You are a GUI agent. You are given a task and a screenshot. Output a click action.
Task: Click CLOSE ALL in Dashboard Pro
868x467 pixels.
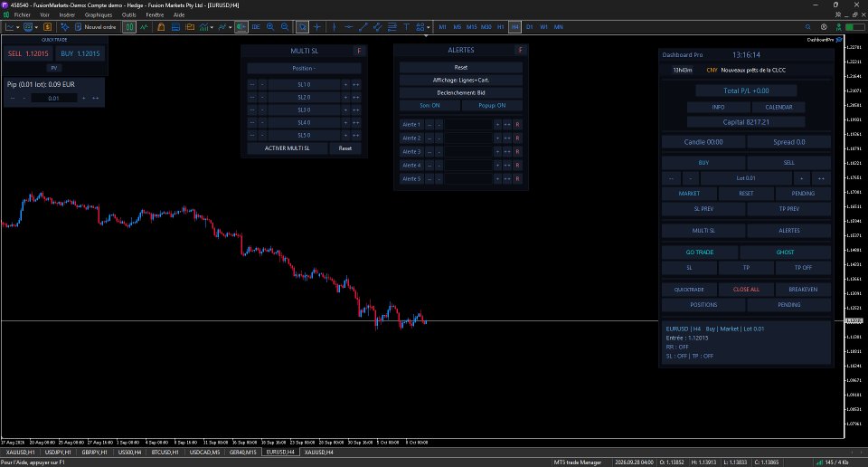point(746,290)
